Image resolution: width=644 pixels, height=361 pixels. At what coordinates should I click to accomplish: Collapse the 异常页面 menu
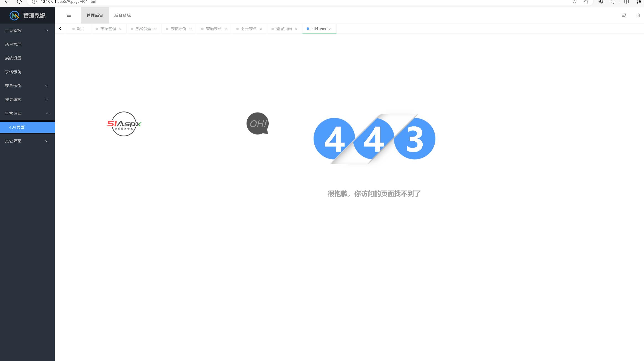click(27, 113)
